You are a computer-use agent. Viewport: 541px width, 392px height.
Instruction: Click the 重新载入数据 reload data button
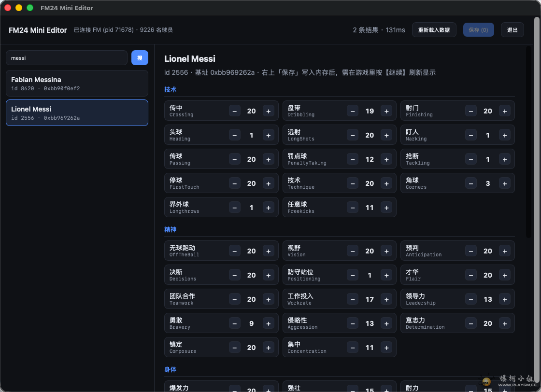point(434,30)
